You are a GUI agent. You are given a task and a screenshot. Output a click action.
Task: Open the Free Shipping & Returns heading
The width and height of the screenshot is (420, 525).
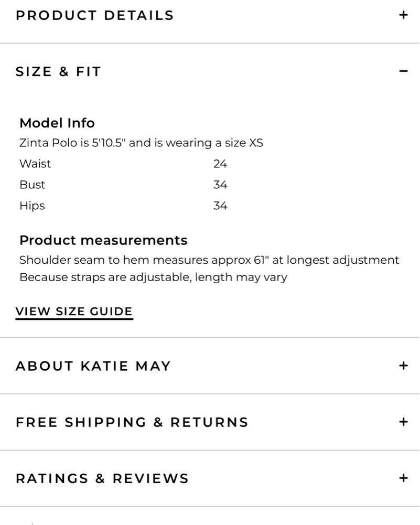(132, 422)
